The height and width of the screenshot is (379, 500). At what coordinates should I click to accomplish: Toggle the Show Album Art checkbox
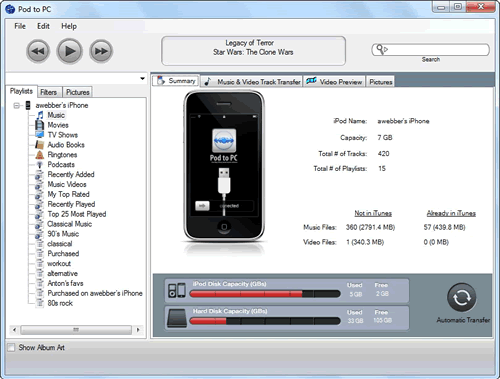tap(11, 348)
